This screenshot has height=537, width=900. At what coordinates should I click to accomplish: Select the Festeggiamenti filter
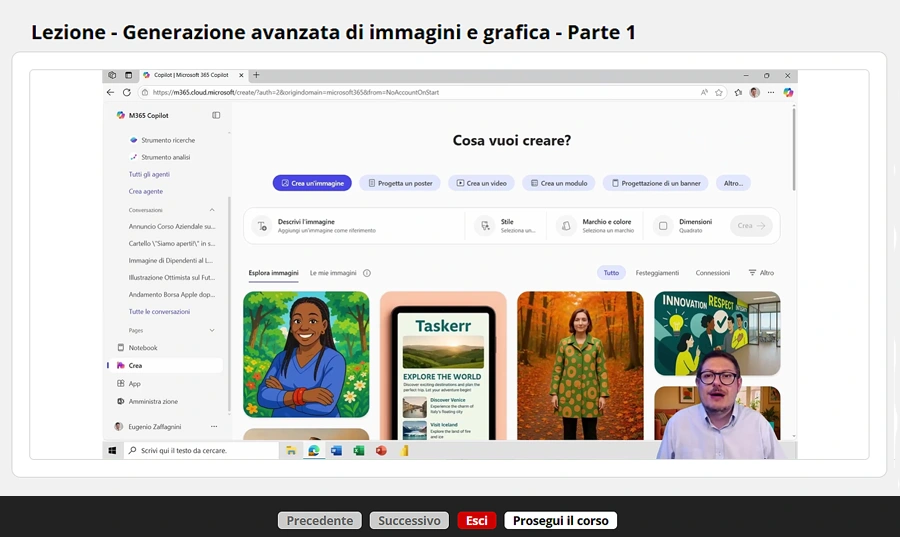point(657,273)
